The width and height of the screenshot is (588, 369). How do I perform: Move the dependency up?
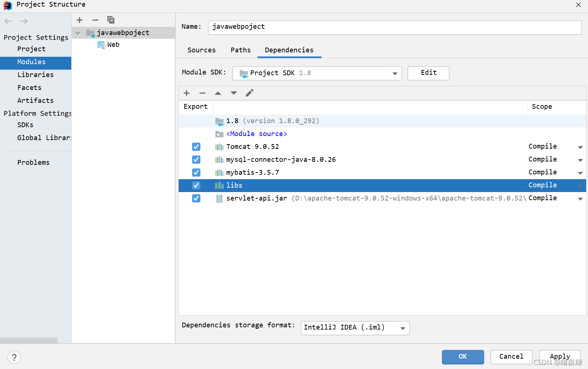point(218,93)
